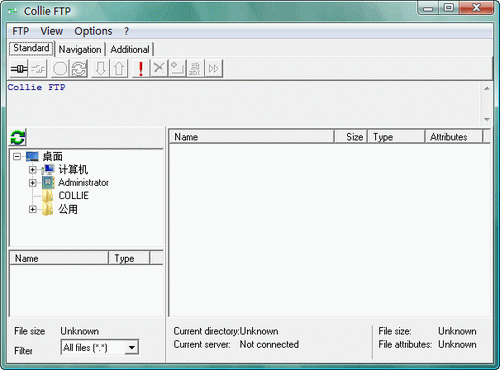Select the Administrator tree label
Viewport: 500px width, 370px height.
(x=83, y=183)
